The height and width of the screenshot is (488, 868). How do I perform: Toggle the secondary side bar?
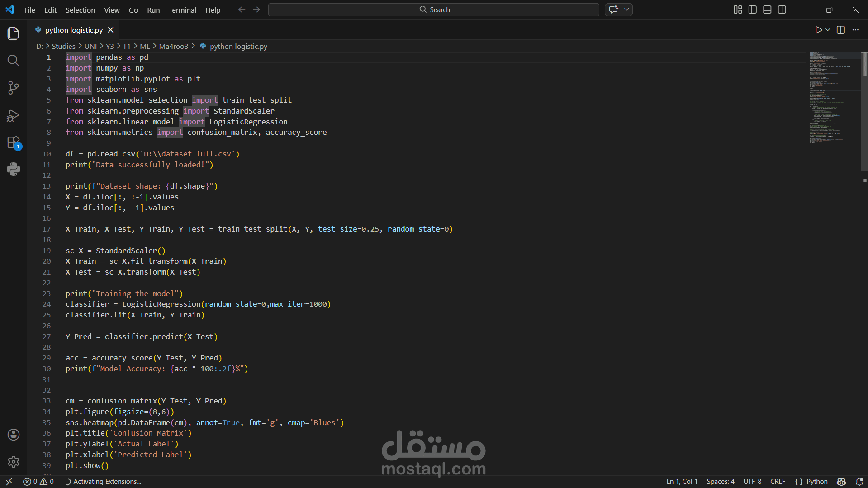782,9
